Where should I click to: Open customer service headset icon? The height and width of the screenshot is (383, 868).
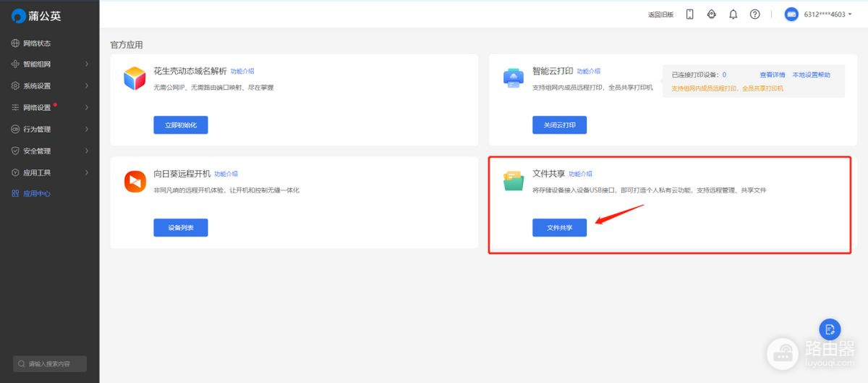click(711, 14)
